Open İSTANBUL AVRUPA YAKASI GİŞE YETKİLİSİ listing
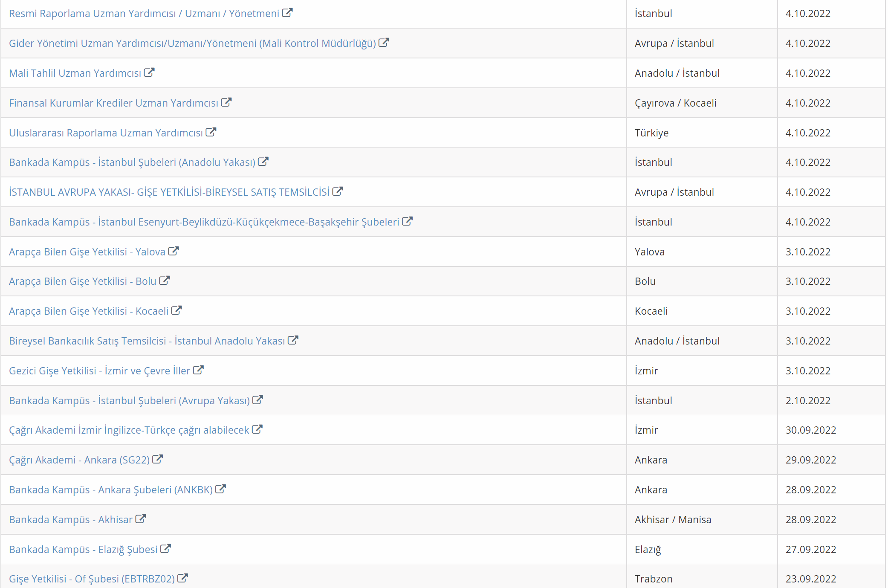The image size is (888, 588). click(x=169, y=192)
